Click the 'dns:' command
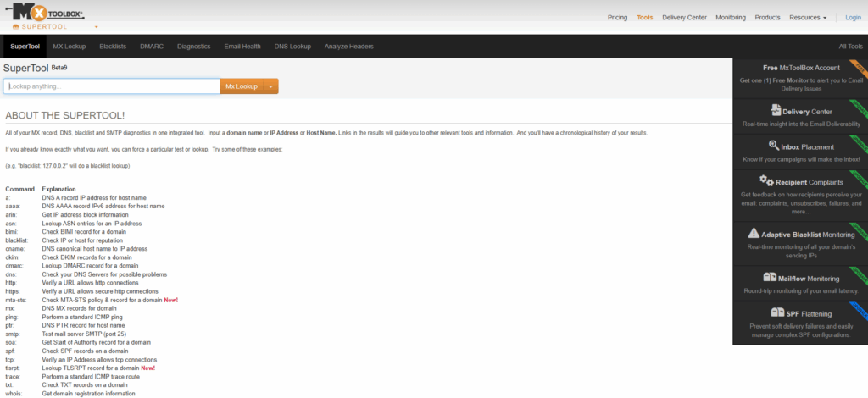The height and width of the screenshot is (398, 868). tap(10, 274)
